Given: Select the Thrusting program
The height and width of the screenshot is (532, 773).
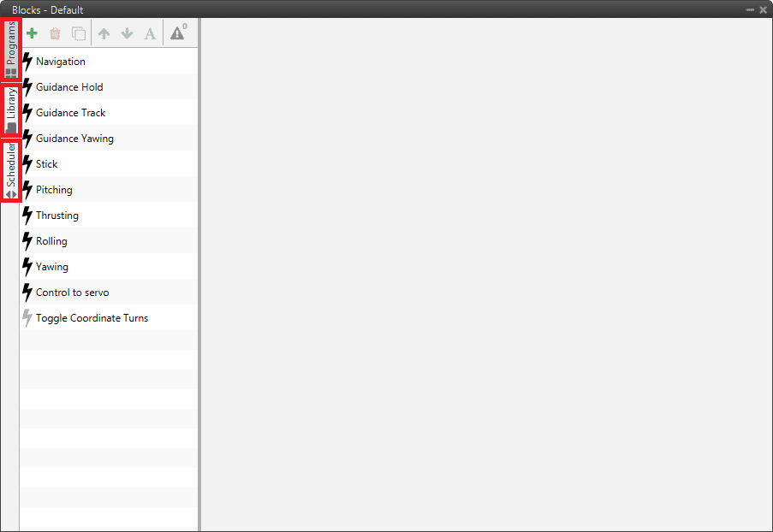Looking at the screenshot, I should 109,216.
